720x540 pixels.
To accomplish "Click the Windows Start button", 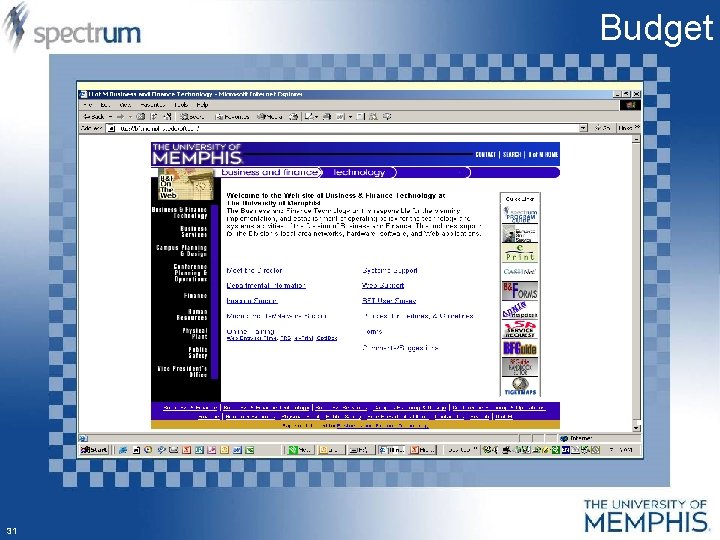I will (x=94, y=450).
